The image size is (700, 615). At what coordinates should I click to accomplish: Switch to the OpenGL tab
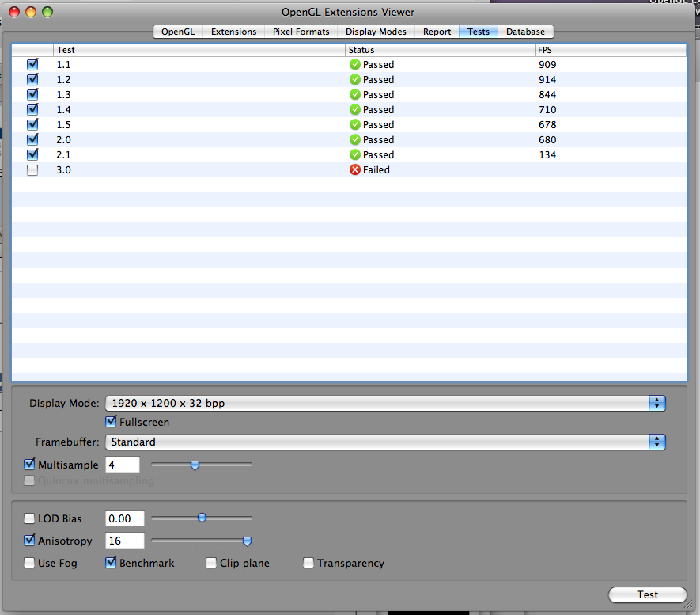tap(178, 32)
